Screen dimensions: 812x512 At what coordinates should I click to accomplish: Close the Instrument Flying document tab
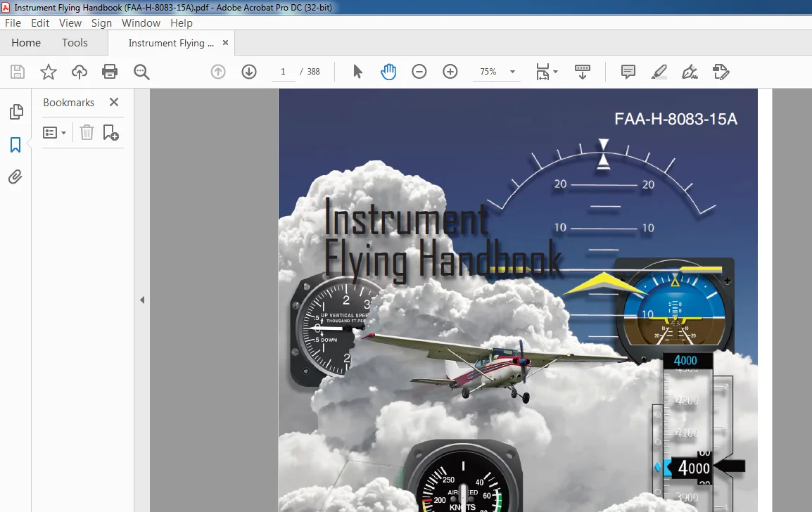[x=225, y=42]
